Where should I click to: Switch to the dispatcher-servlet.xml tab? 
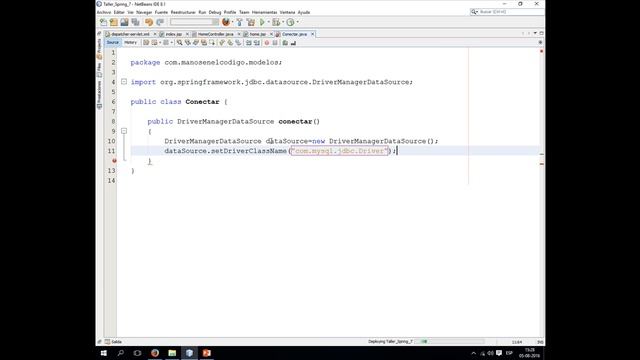click(x=130, y=34)
